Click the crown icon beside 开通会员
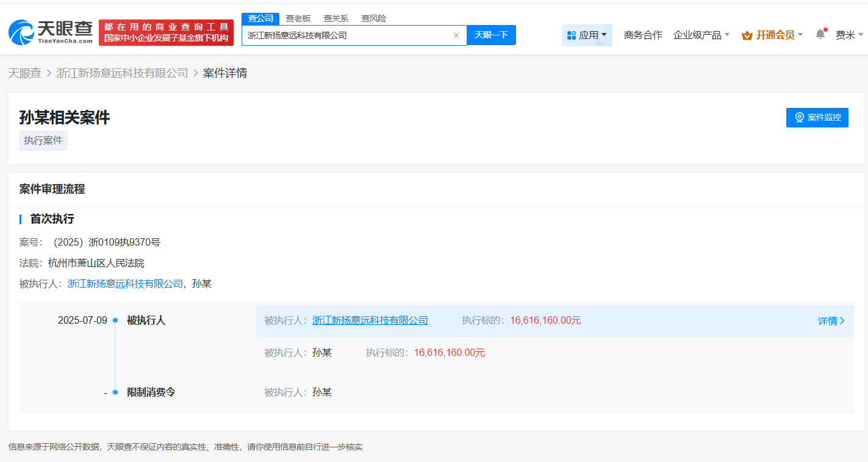 pos(747,35)
